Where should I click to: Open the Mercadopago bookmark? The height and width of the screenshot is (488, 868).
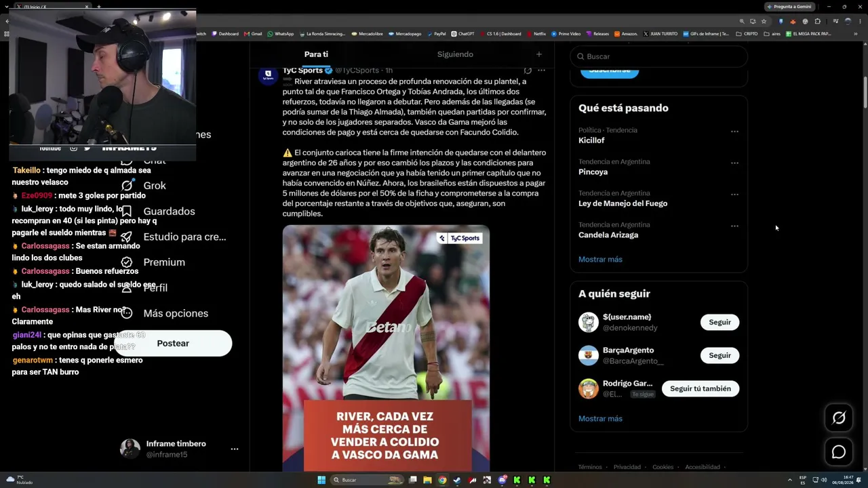[405, 34]
